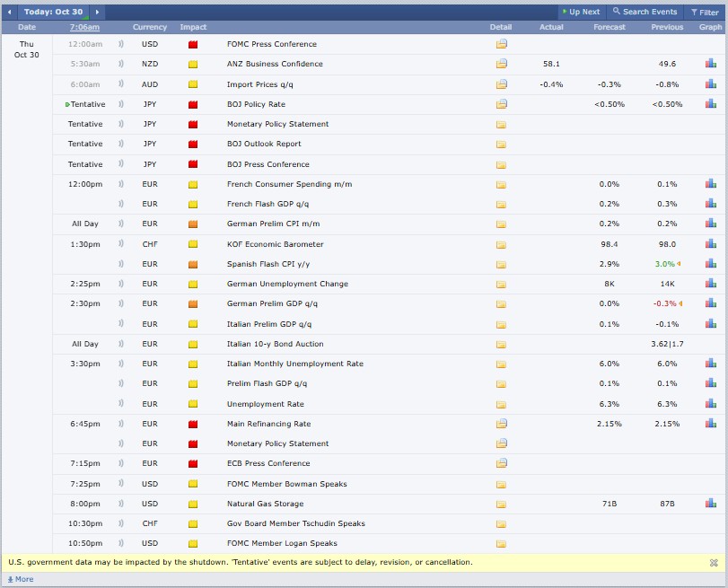Click red impact icon for BOJ Policy Rate
728x588 pixels.
(193, 104)
